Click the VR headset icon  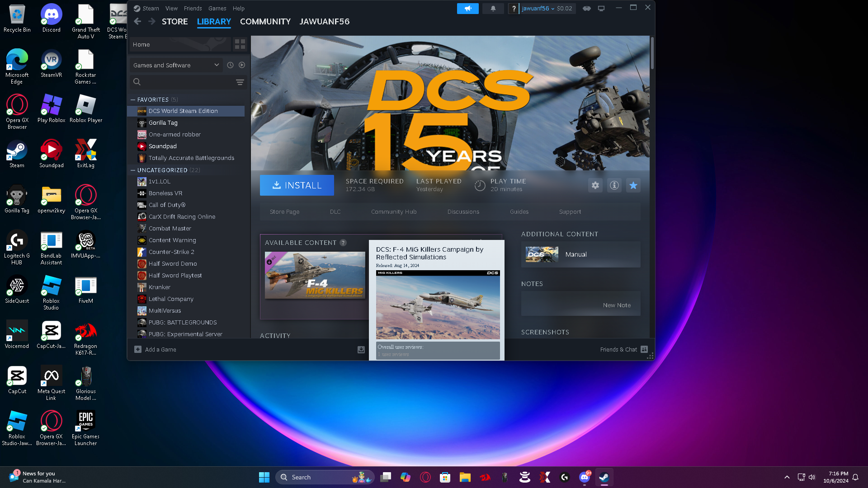pos(586,9)
